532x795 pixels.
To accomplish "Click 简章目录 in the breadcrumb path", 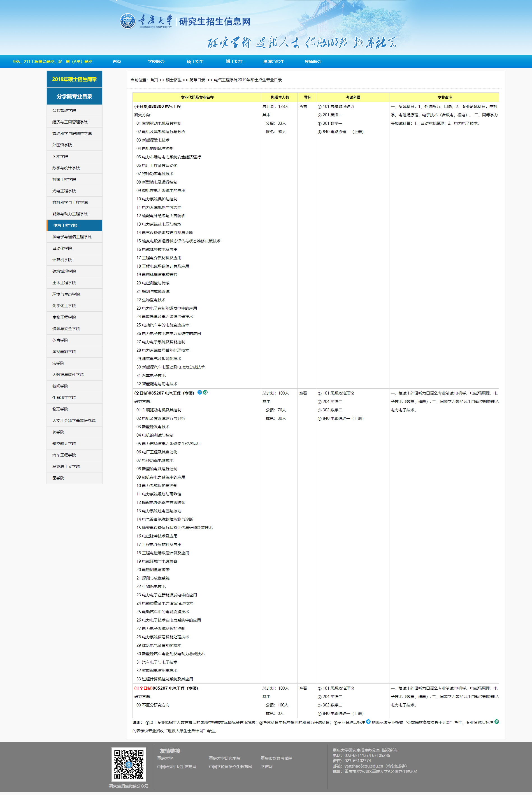I will pyautogui.click(x=197, y=80).
